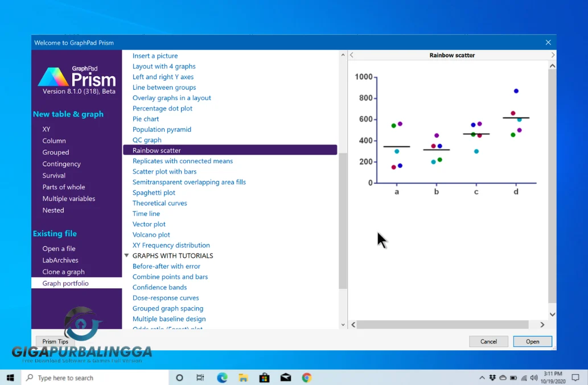Select Column table type
The height and width of the screenshot is (385, 588).
tap(54, 141)
